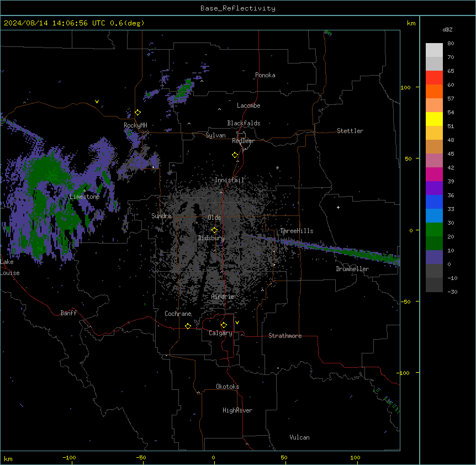Click the Limestone label

pos(84,197)
